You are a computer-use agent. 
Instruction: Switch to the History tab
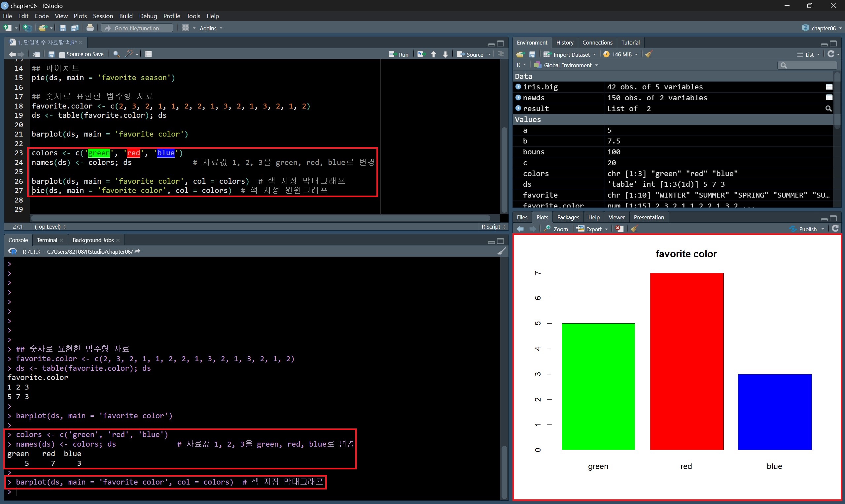(565, 43)
